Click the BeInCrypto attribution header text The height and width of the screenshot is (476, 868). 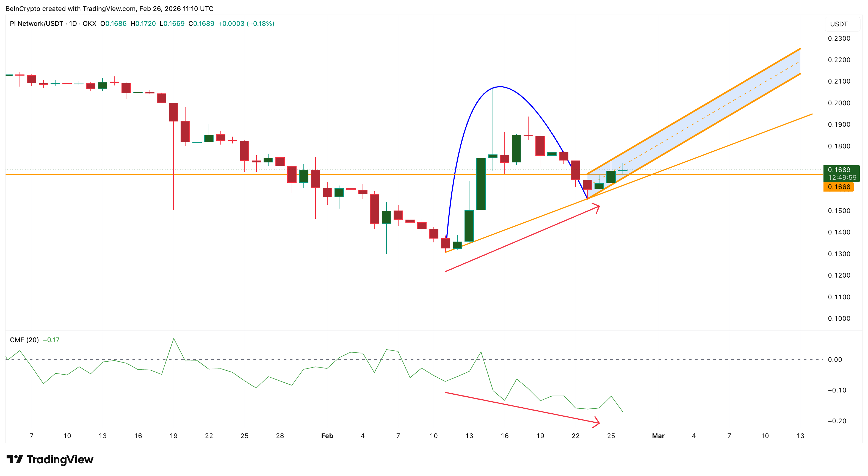109,9
